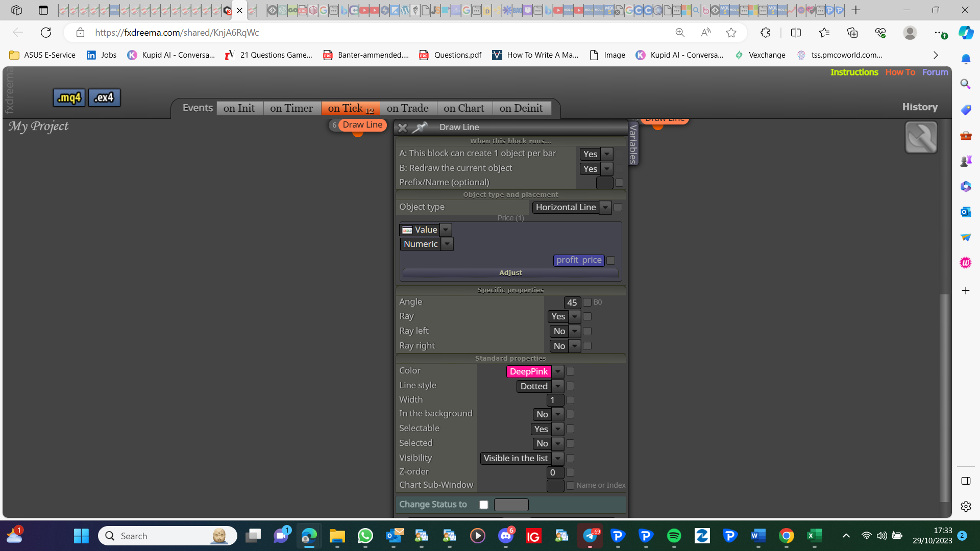Open sidebar settings gear
Viewport: 980px width, 551px height.
coord(965,506)
